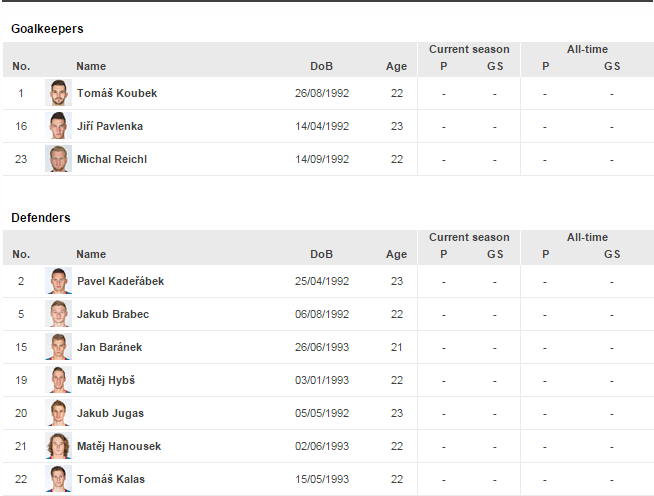Click shirt number 22 for Tomáš Kalas
Image resolution: width=654 pixels, height=496 pixels.
pos(21,479)
